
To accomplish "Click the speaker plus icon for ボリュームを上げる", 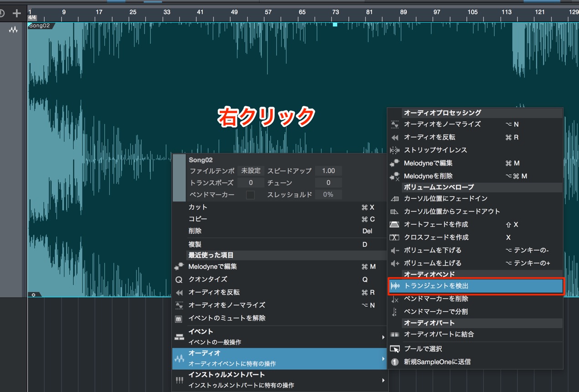I will [395, 263].
